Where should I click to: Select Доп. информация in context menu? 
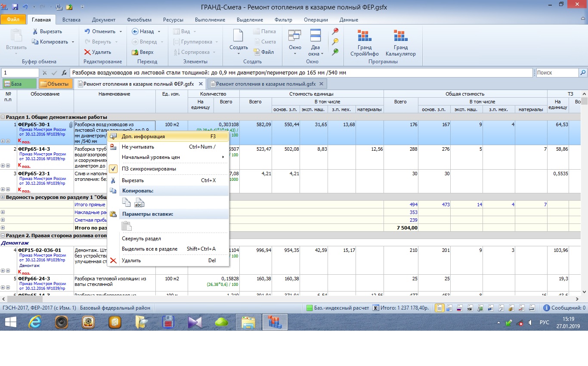click(x=143, y=136)
